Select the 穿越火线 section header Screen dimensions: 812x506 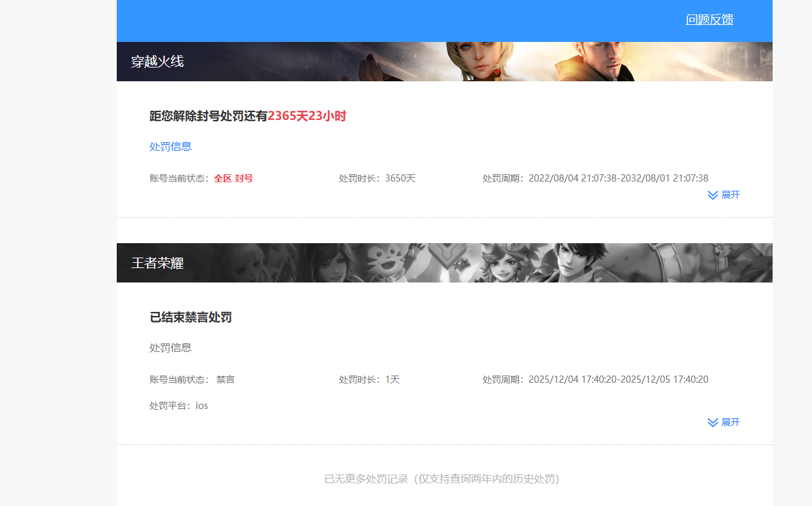[x=157, y=61]
